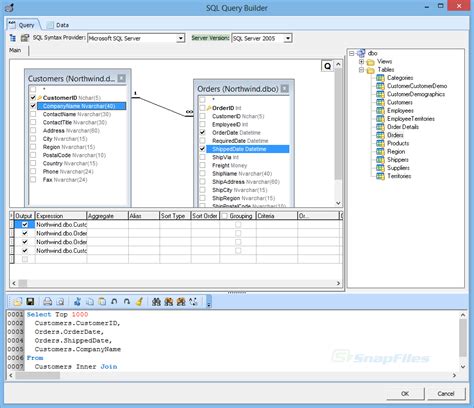
Task: Select the Employees table in tree
Action: pyautogui.click(x=400, y=110)
